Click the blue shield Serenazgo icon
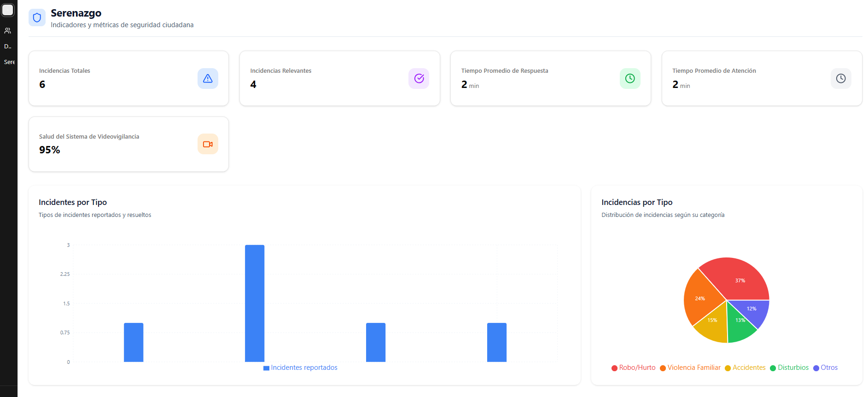The height and width of the screenshot is (397, 868). pyautogui.click(x=37, y=18)
